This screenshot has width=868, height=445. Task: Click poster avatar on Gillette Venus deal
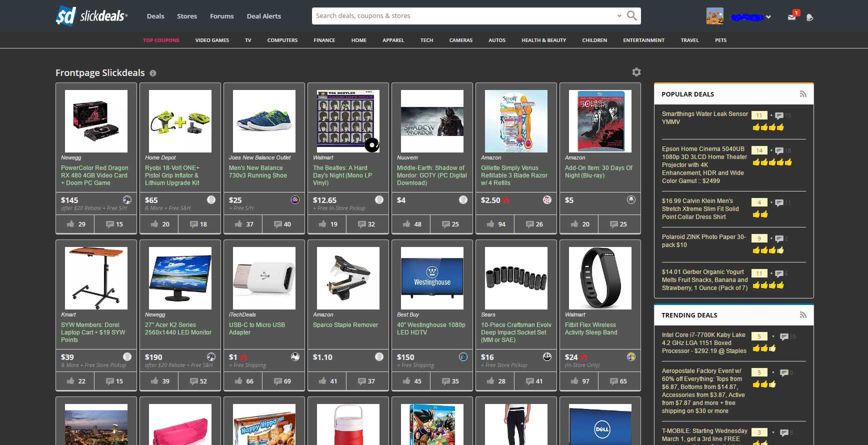click(x=547, y=200)
